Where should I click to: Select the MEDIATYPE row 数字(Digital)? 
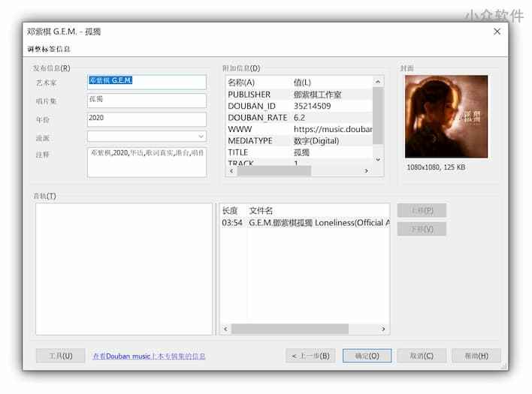coord(300,140)
